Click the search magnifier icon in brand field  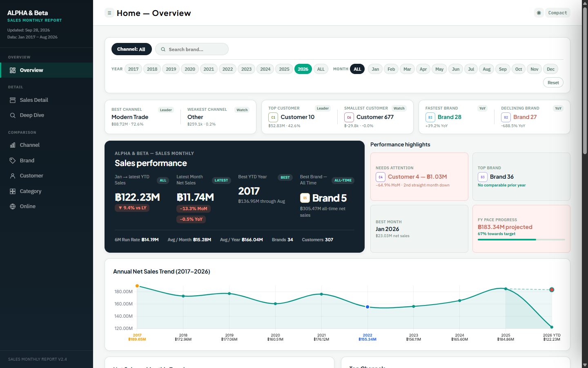click(x=163, y=49)
